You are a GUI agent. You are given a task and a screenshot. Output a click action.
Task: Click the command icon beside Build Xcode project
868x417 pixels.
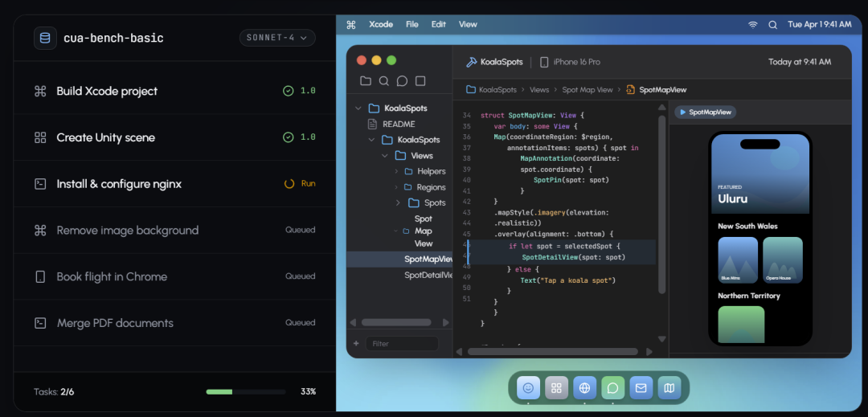pyautogui.click(x=40, y=92)
